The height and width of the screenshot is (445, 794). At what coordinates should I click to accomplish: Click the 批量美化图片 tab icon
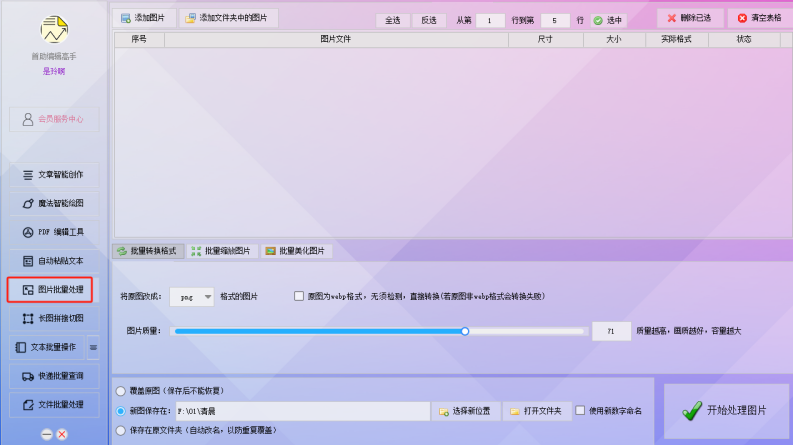(x=270, y=251)
